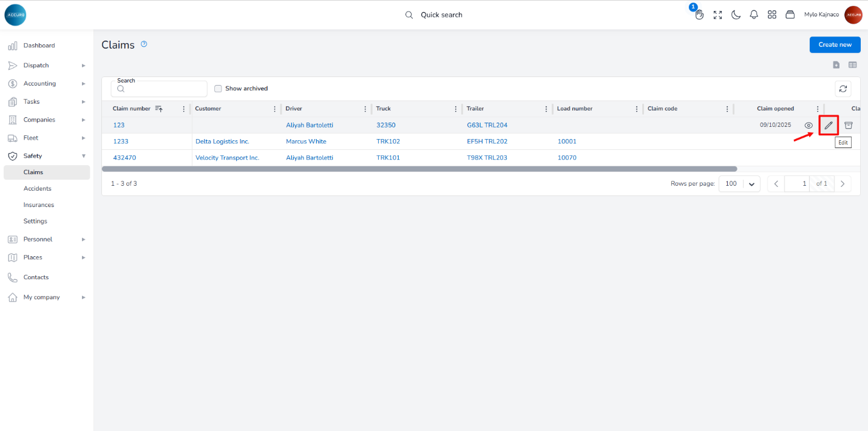Go to Dashboard in the sidebar
868x431 pixels.
pos(39,46)
